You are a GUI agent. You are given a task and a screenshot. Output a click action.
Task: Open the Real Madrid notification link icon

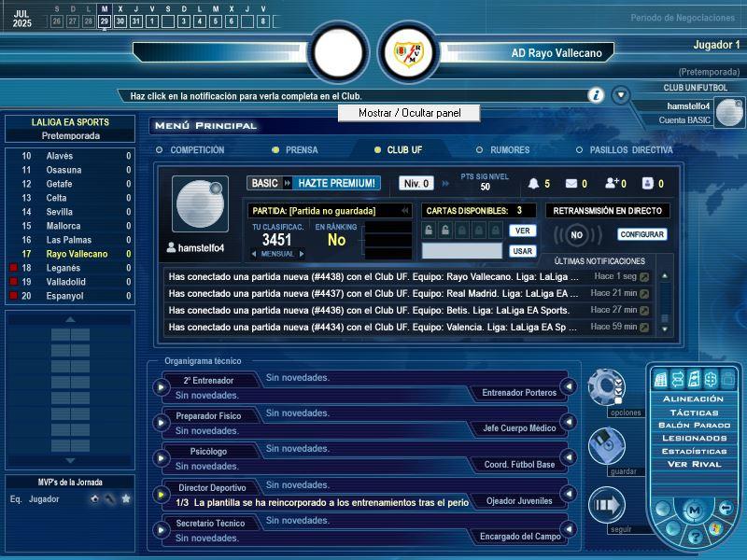tap(644, 294)
